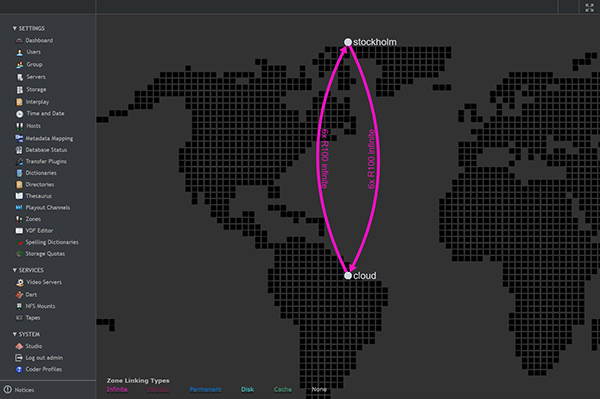This screenshot has height=399, width=600.
Task: Click the Storage icon
Action: point(20,90)
